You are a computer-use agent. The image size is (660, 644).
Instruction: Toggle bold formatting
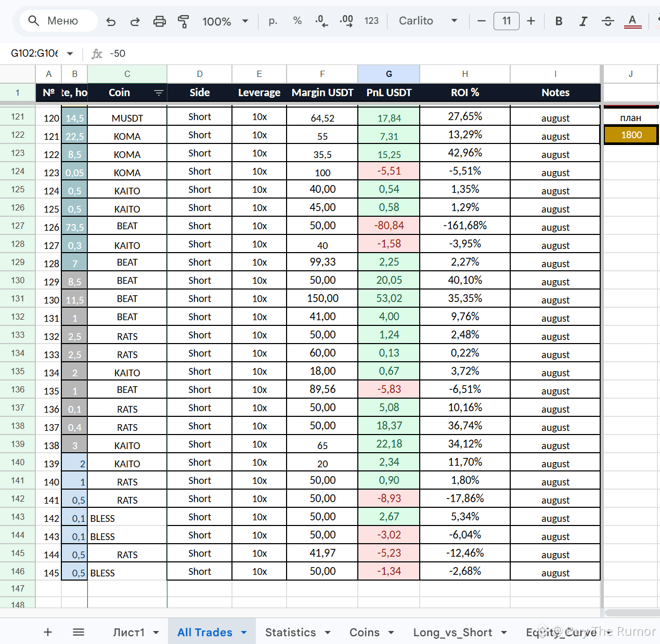tap(559, 21)
